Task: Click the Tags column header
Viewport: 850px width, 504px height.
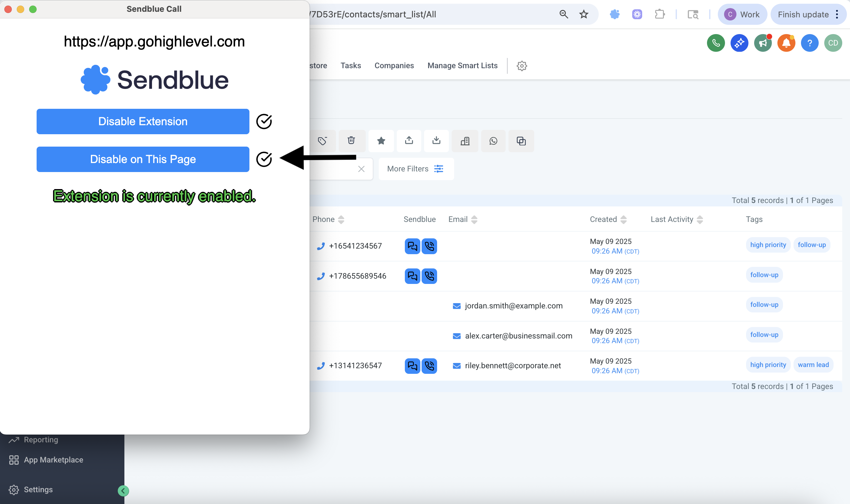Action: (754, 219)
